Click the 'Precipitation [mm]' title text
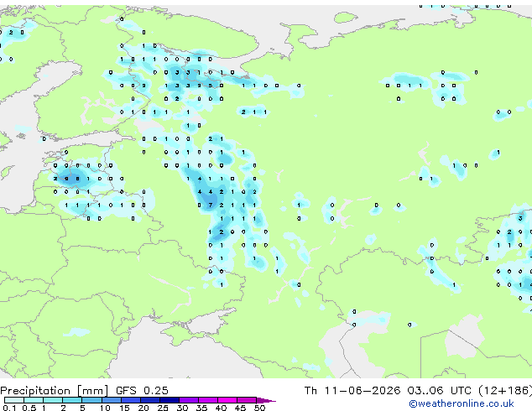Screen dimensions: 532x411 pyautogui.click(x=54, y=391)
